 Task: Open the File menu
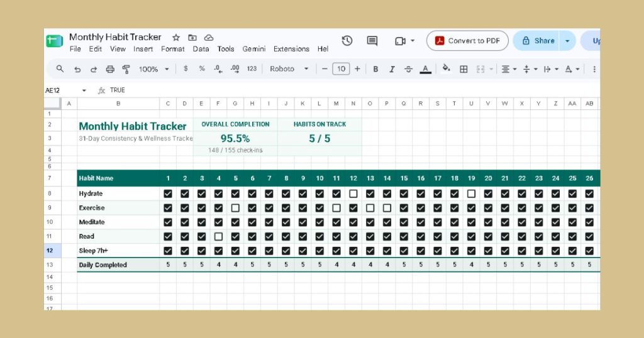75,49
